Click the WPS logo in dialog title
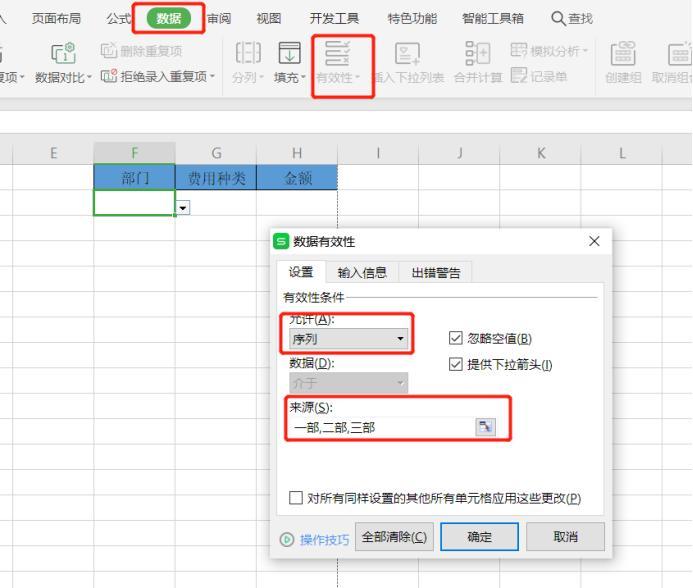 (x=281, y=241)
